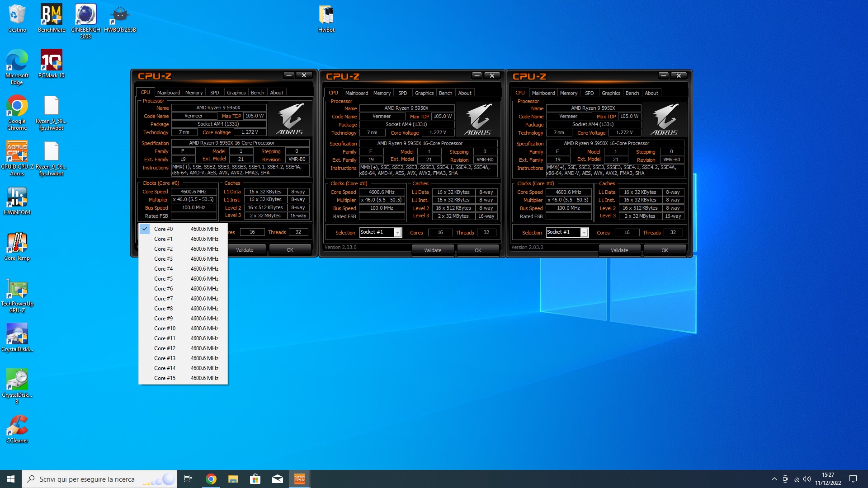868x488 pixels.
Task: Open the HwBot folder on desktop
Action: (326, 18)
